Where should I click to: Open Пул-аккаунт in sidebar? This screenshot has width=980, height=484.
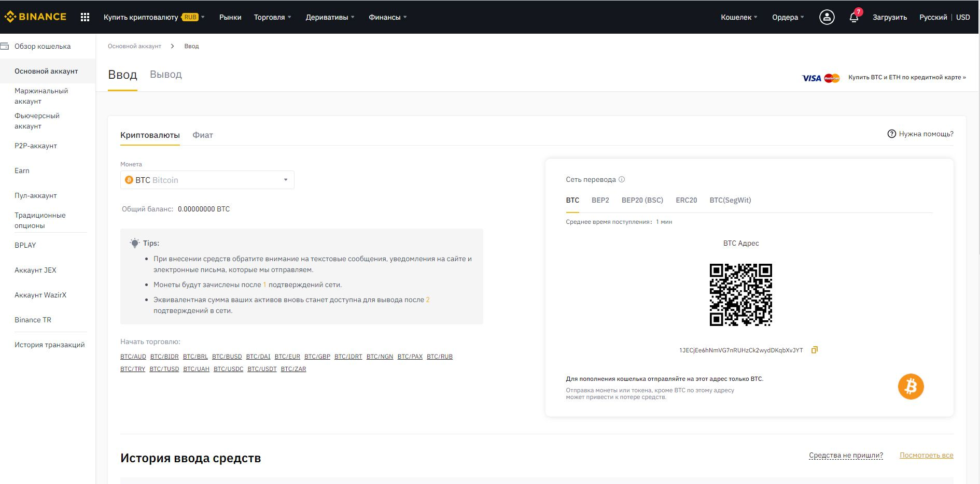coord(36,195)
